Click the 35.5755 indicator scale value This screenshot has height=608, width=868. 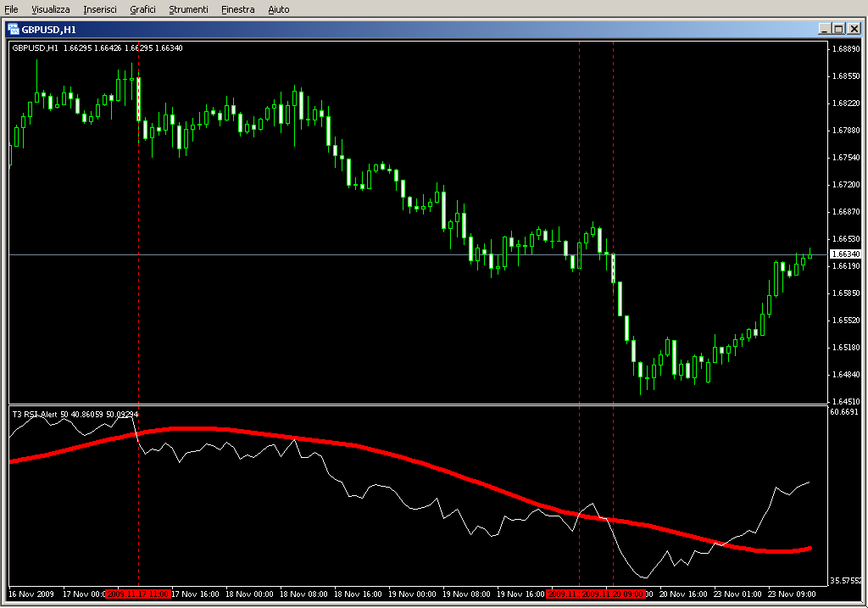click(845, 581)
